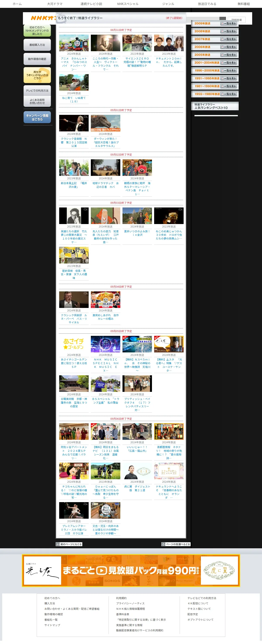
Task: View list for 2005年放送
Action: point(228,55)
